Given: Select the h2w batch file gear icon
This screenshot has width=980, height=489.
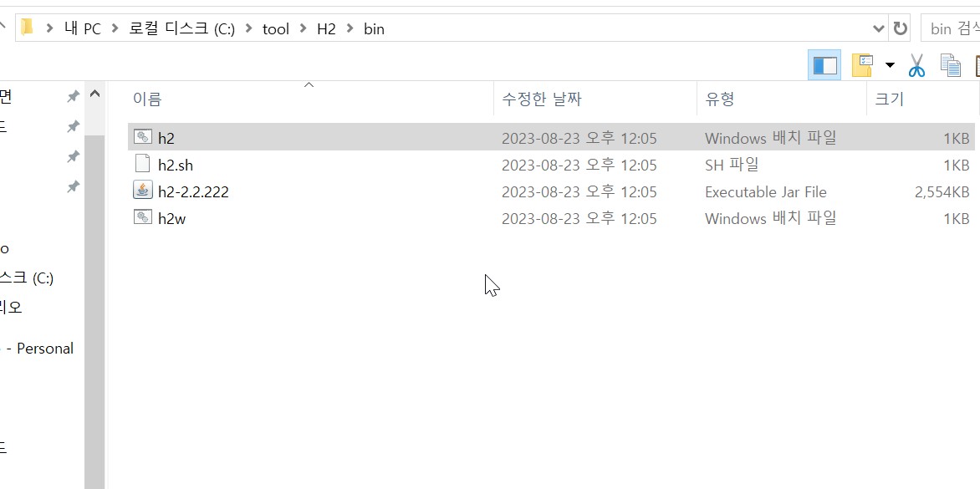Looking at the screenshot, I should coord(143,217).
